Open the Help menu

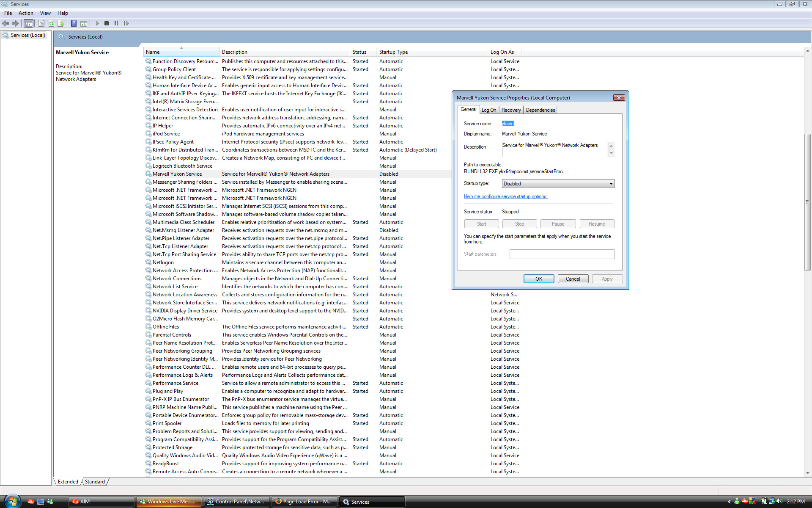[63, 13]
